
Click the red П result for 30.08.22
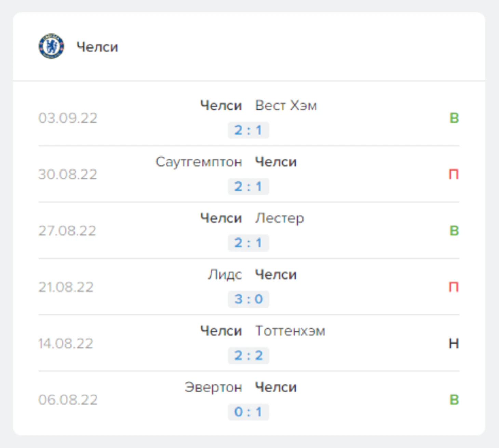454,175
